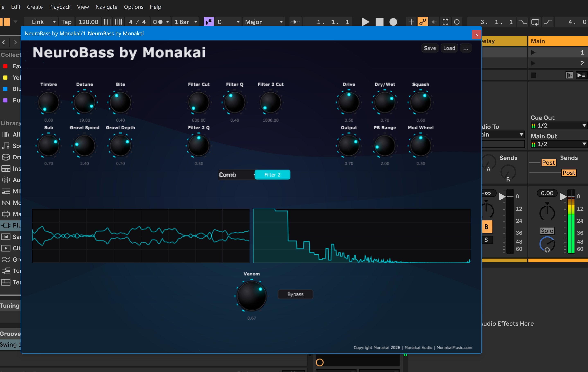This screenshot has width=588, height=372.
Task: Click the MIDI arrangement overdub plus icon
Action: click(x=411, y=22)
